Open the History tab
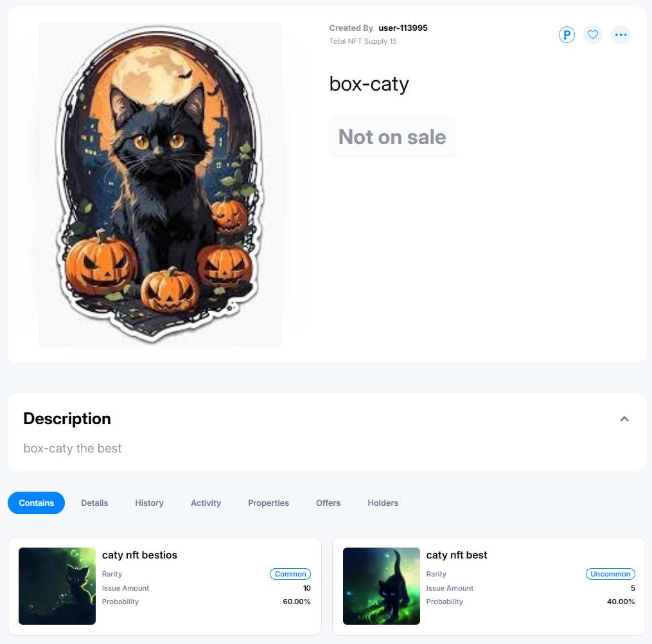Viewport: 652px width, 644px height. click(149, 503)
